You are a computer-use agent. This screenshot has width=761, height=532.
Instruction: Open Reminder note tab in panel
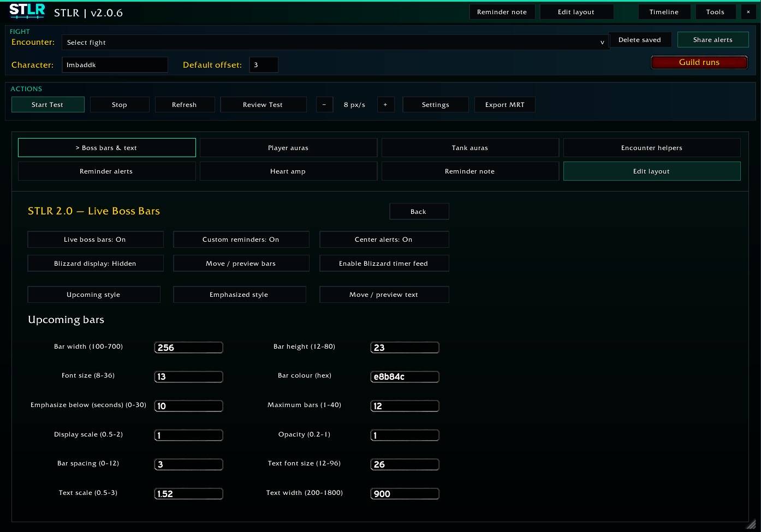pos(470,171)
